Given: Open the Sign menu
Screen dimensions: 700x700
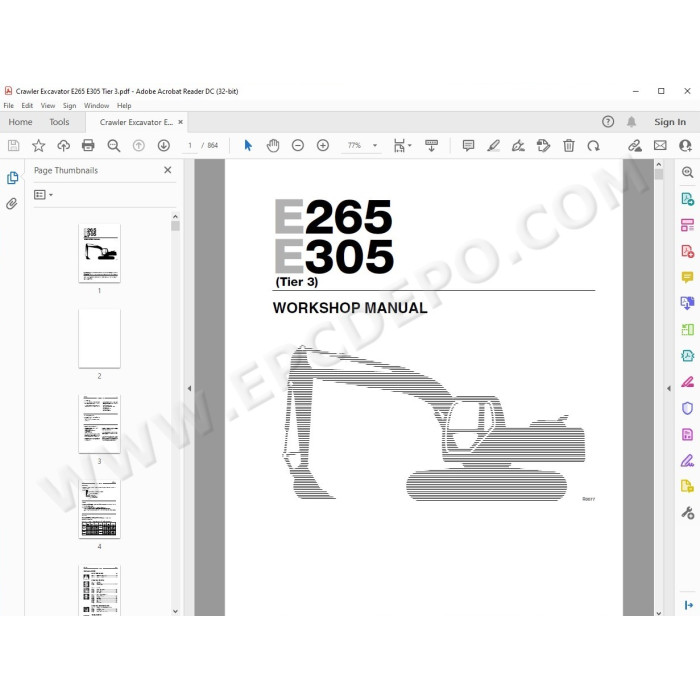Looking at the screenshot, I should pyautogui.click(x=69, y=106).
